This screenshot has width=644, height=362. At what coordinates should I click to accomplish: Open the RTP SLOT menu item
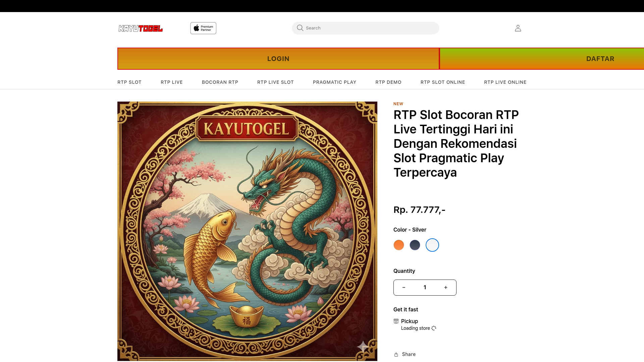tap(129, 82)
